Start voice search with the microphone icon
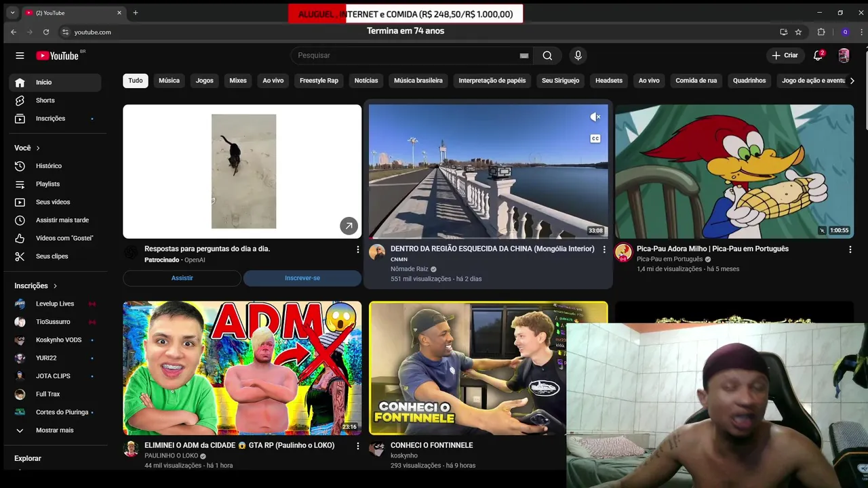 click(x=578, y=56)
